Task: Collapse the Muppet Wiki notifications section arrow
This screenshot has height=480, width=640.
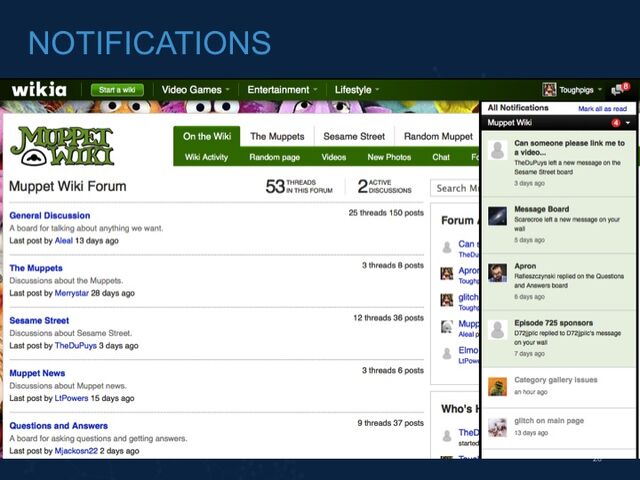Action: coord(628,122)
